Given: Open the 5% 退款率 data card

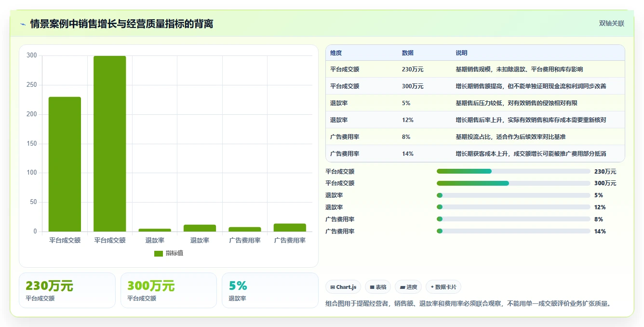Looking at the screenshot, I should point(270,290).
